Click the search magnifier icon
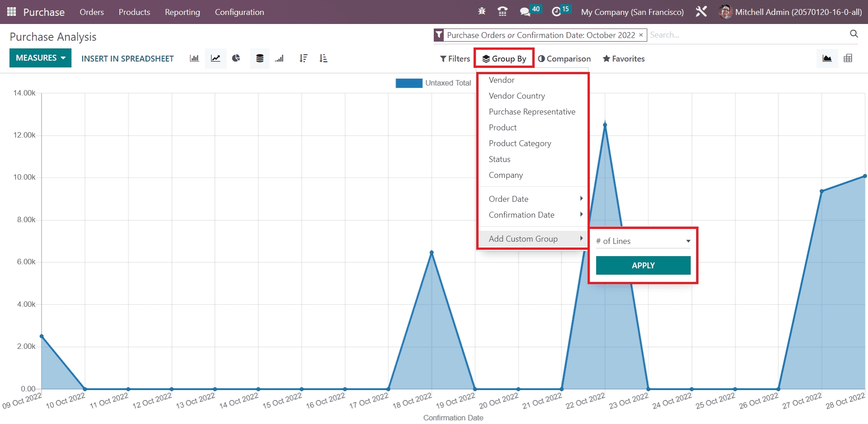Screen dimensions: 868x424 point(854,34)
